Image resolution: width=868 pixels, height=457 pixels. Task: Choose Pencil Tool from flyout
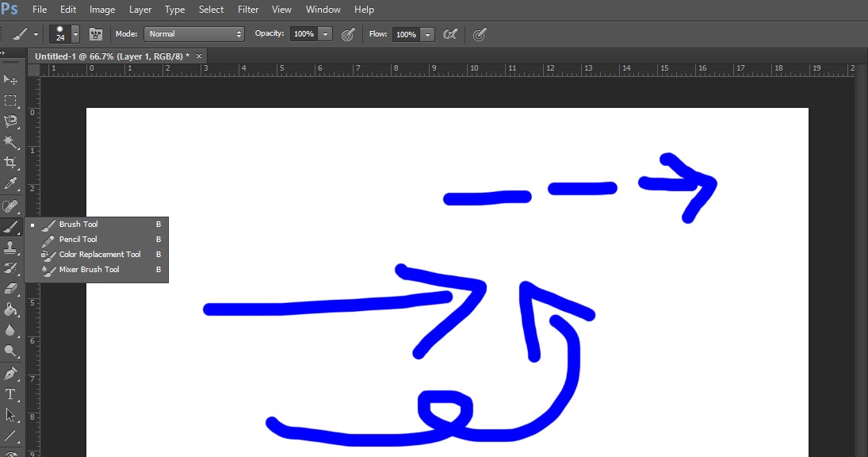tap(78, 240)
